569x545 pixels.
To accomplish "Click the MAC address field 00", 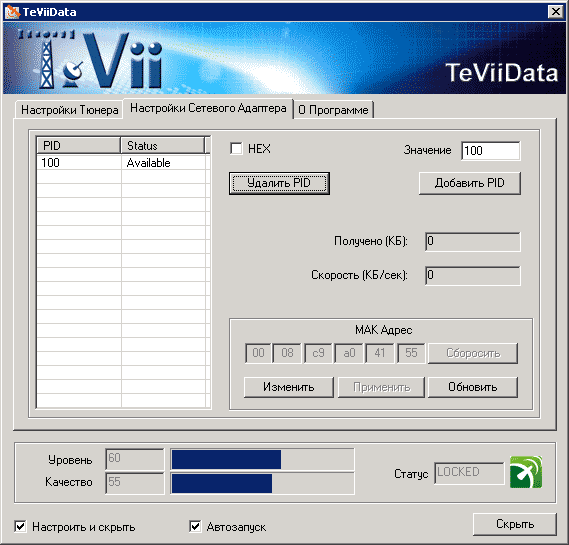I will click(258, 353).
